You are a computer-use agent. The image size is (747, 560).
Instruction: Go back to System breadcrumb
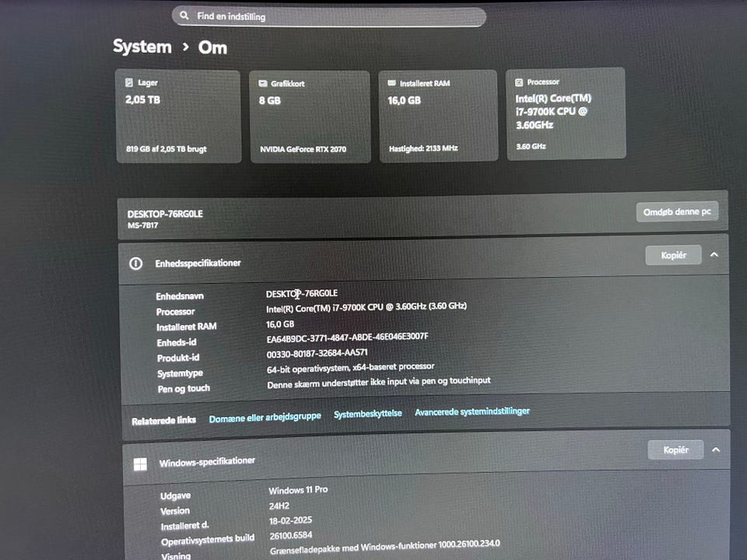coord(142,47)
